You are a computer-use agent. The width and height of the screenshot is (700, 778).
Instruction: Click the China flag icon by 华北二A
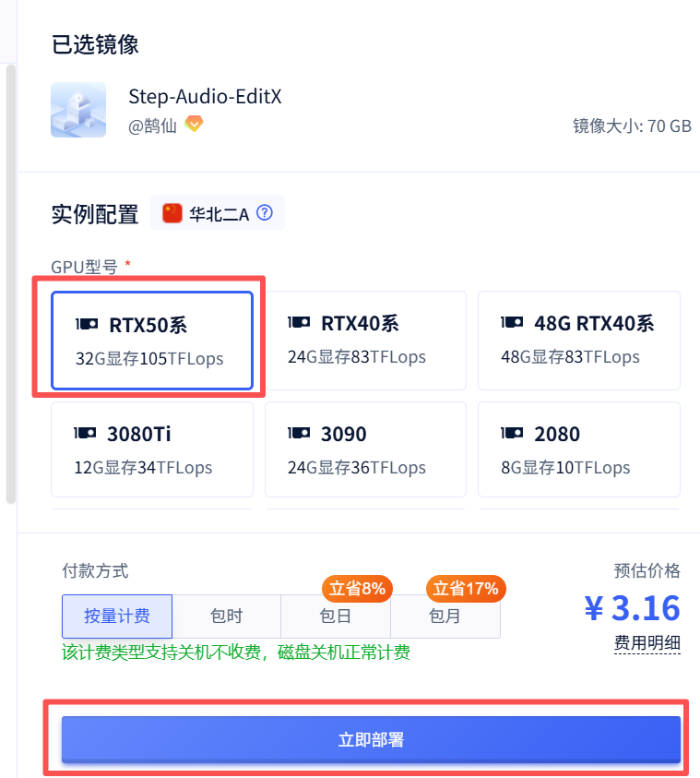[x=172, y=213]
